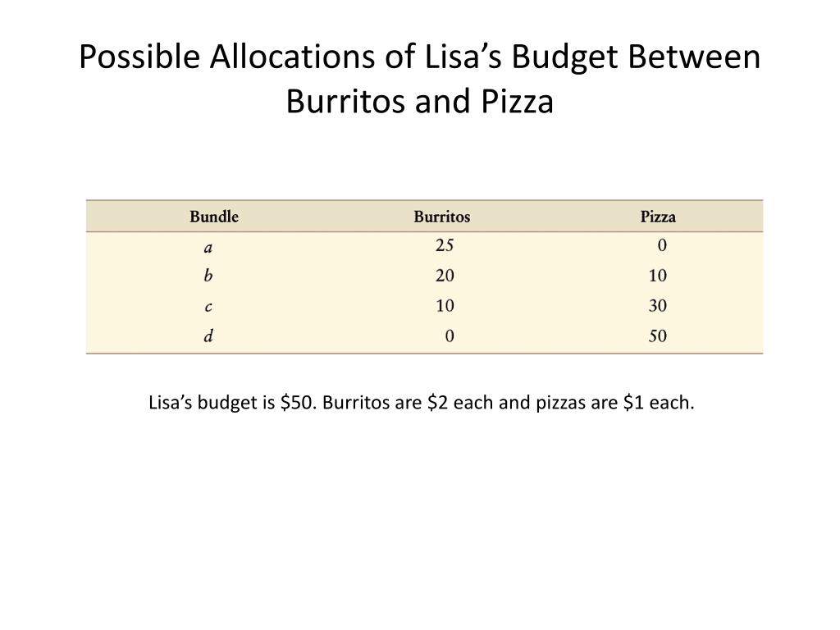Viewport: 840px width, 630px height.
Task: Click bundle label a
Action: pos(208,248)
